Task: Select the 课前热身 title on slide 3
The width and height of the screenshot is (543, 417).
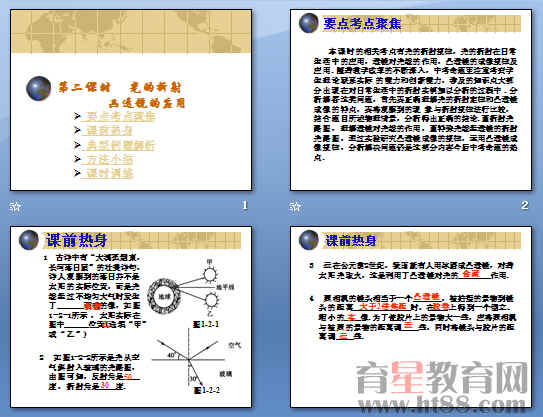Action: [x=77, y=240]
